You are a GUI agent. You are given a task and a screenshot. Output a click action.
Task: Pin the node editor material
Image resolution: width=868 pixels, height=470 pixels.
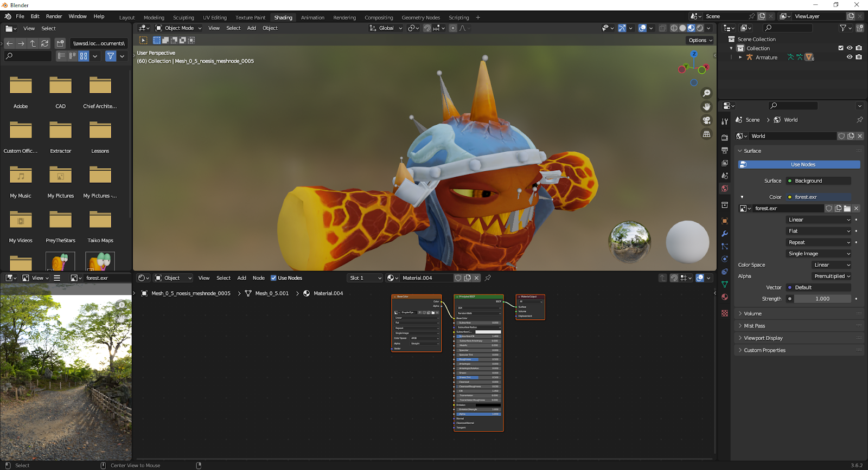[x=488, y=278]
